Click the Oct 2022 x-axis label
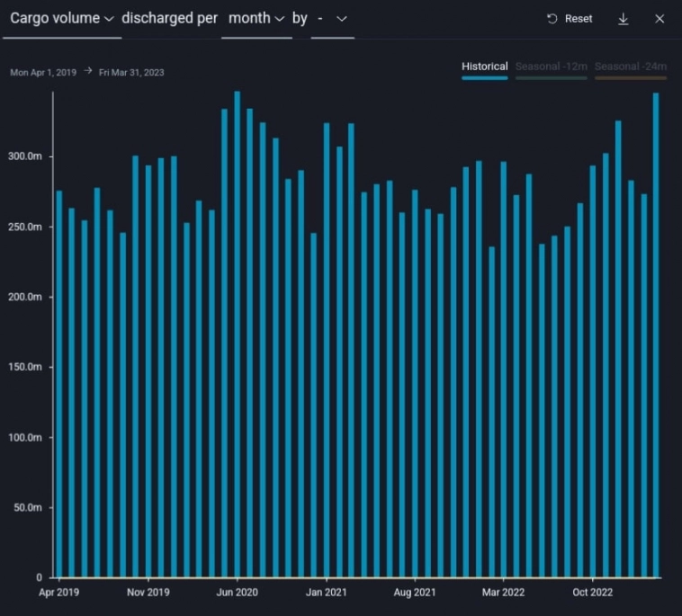 pos(592,593)
